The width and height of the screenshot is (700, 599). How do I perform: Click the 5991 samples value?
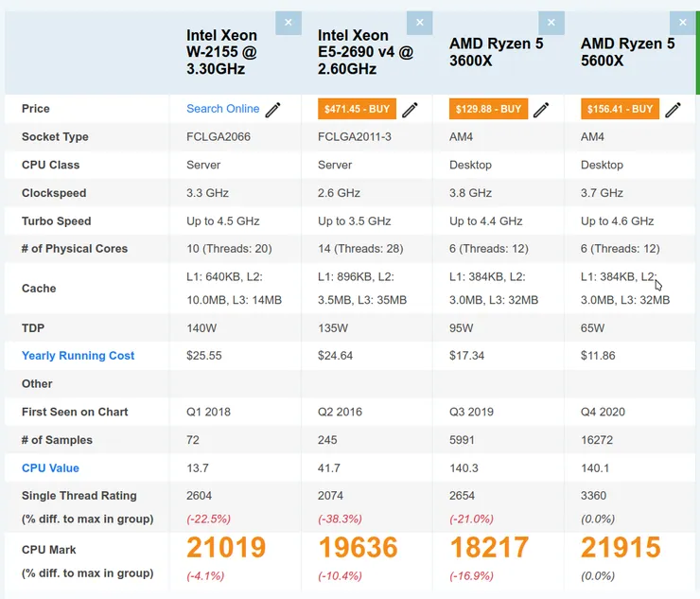[462, 440]
